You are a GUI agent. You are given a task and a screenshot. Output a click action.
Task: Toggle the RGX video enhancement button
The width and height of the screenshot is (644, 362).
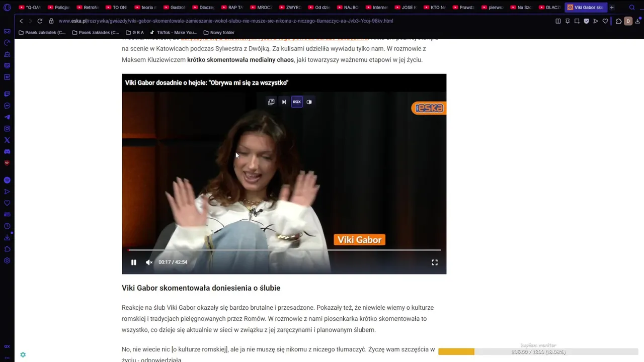[x=297, y=102]
